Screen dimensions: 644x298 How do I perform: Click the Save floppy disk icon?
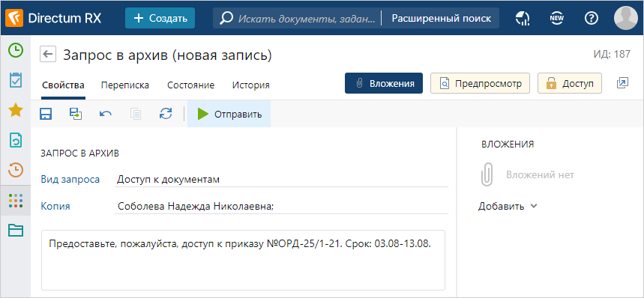tap(45, 114)
